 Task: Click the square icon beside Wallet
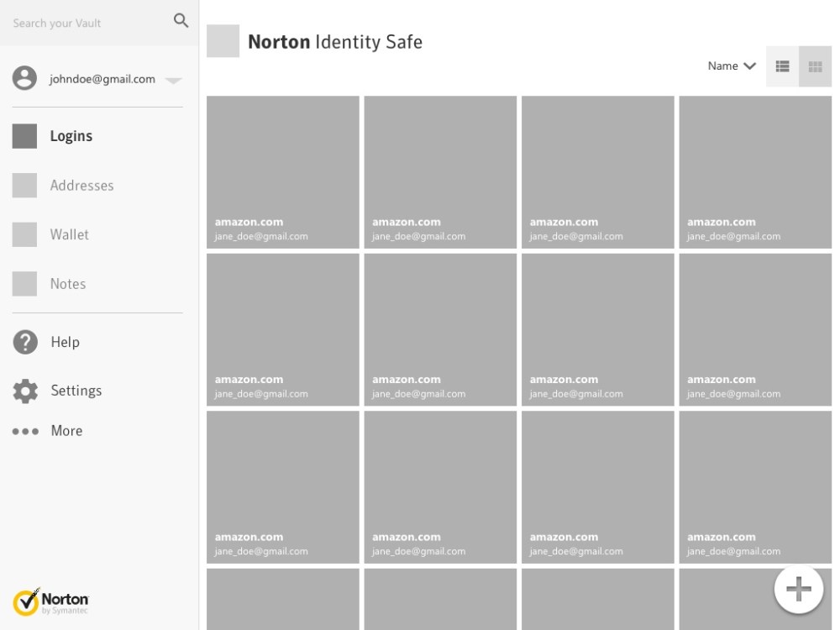[24, 235]
